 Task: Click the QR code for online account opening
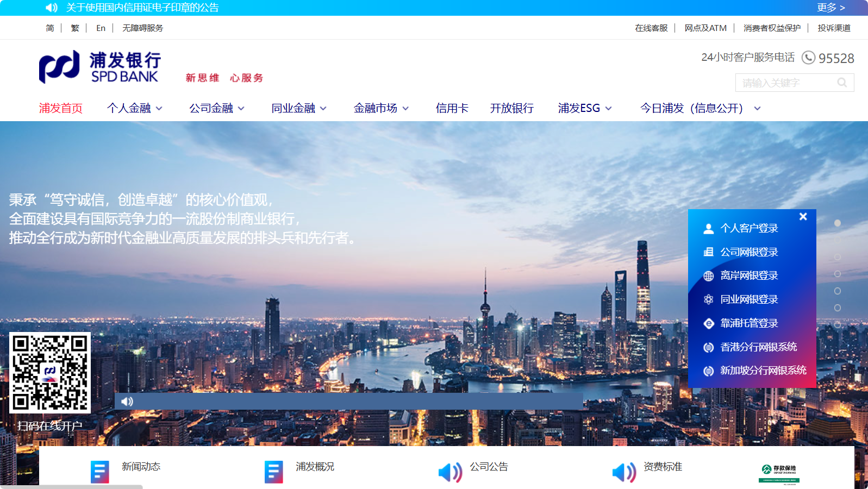point(50,373)
